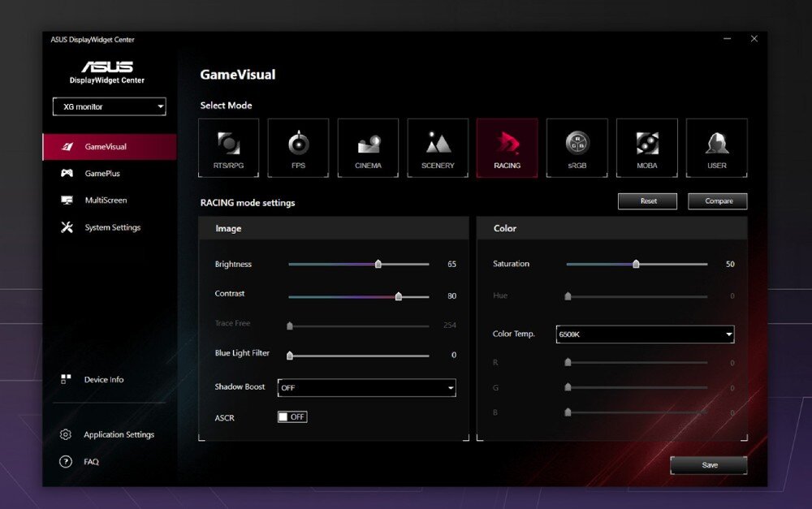The width and height of the screenshot is (812, 509).
Task: Click the Reset button
Action: click(x=647, y=201)
